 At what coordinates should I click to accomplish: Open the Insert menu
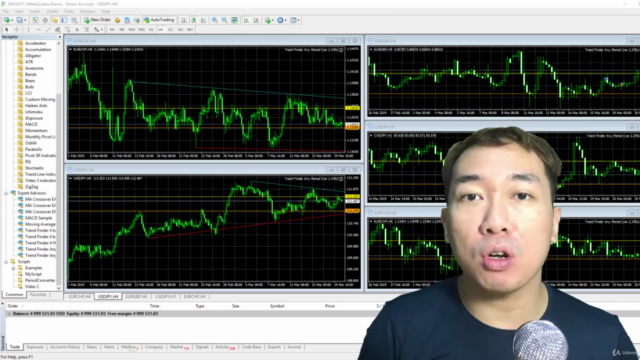[x=35, y=11]
